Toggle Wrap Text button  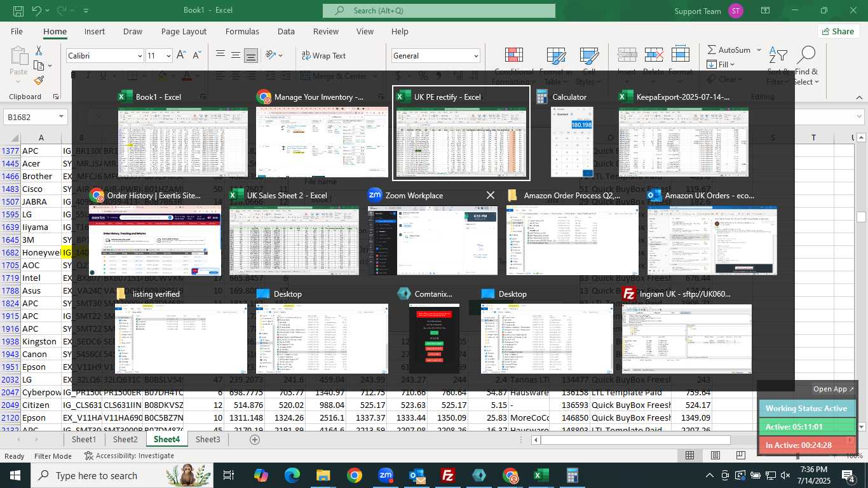323,56
